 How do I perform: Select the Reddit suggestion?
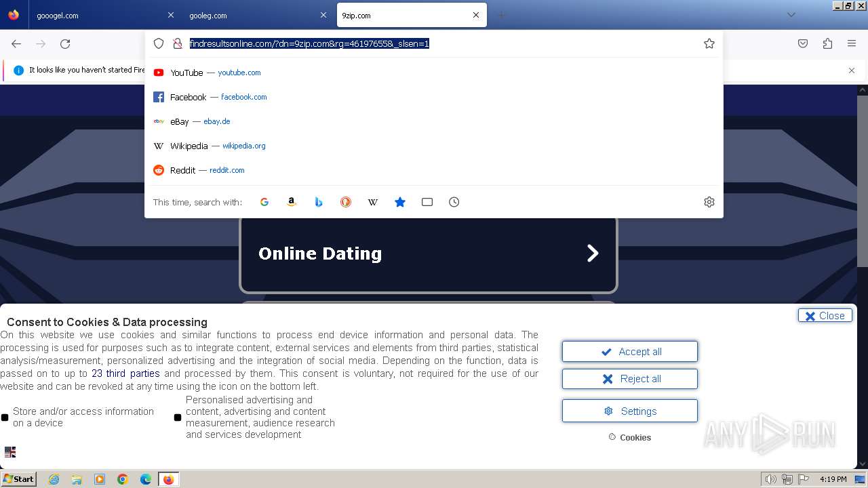[434, 170]
